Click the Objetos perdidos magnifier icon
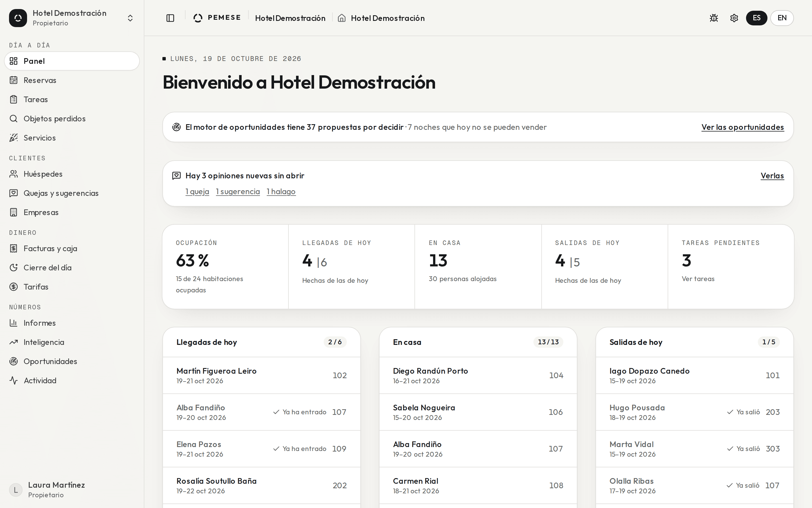The width and height of the screenshot is (812, 508). [14, 119]
